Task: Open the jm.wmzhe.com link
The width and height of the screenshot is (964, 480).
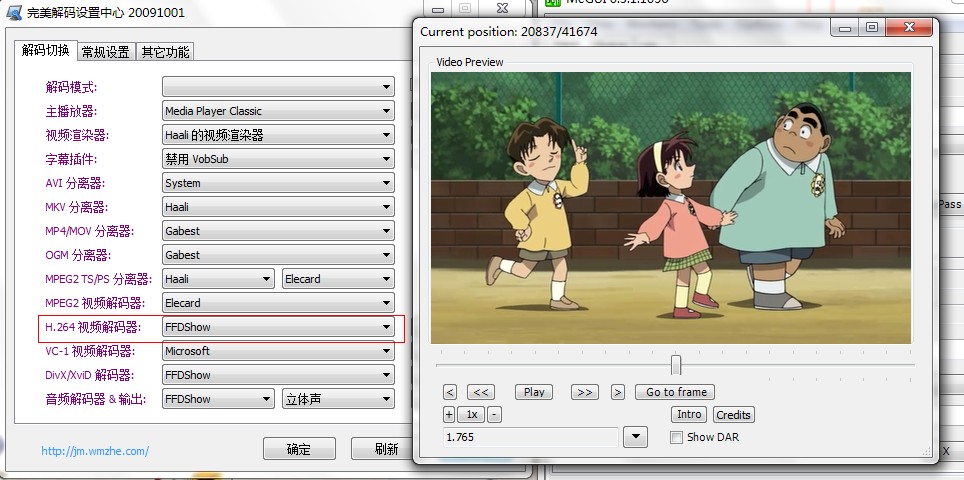Action: [x=95, y=451]
